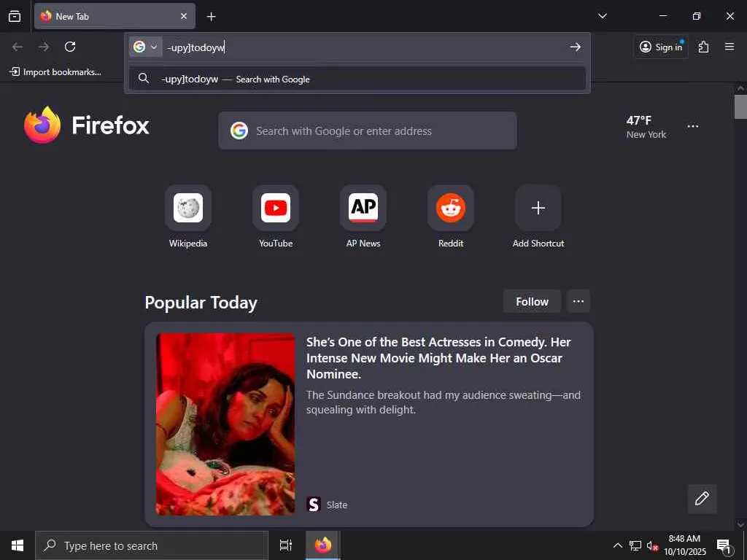The width and height of the screenshot is (747, 560).
Task: Follow the Popular Today topic
Action: tap(532, 301)
